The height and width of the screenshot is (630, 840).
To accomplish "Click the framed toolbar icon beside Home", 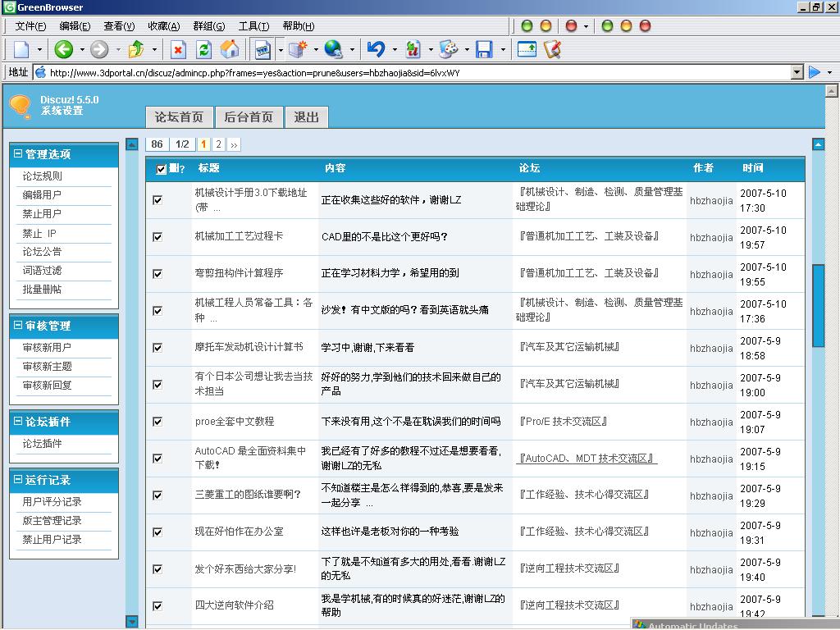I will 262,50.
